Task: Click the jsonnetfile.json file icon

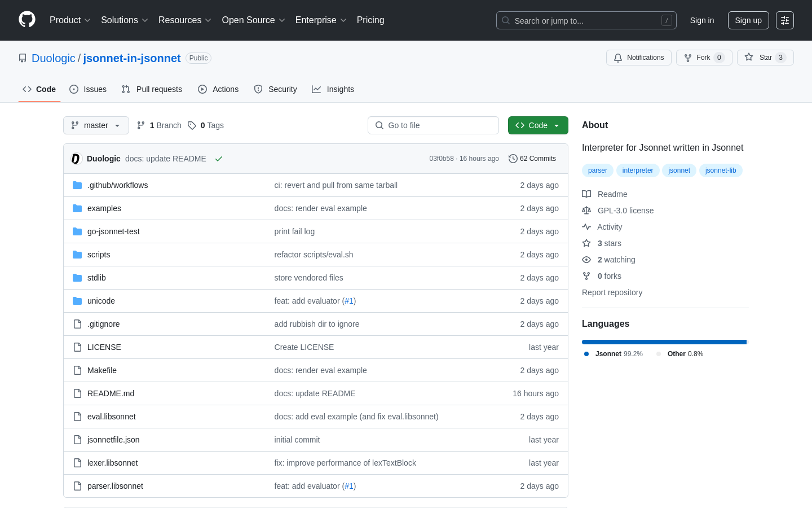Action: 77,440
